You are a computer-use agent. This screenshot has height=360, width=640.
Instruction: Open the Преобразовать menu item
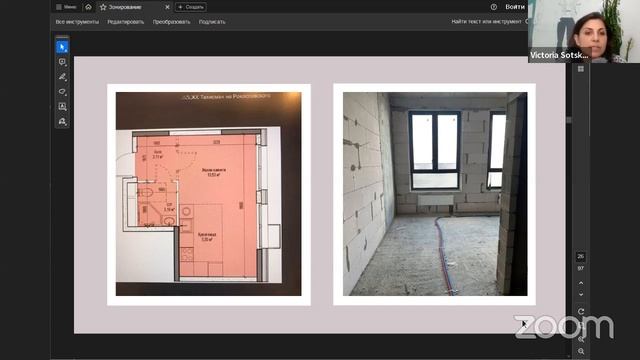point(171,22)
